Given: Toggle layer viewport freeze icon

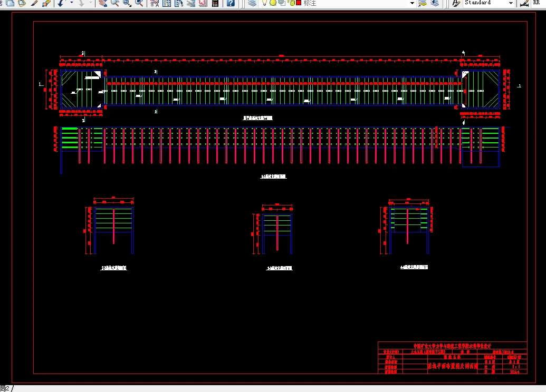Looking at the screenshot, I should 282,3.
